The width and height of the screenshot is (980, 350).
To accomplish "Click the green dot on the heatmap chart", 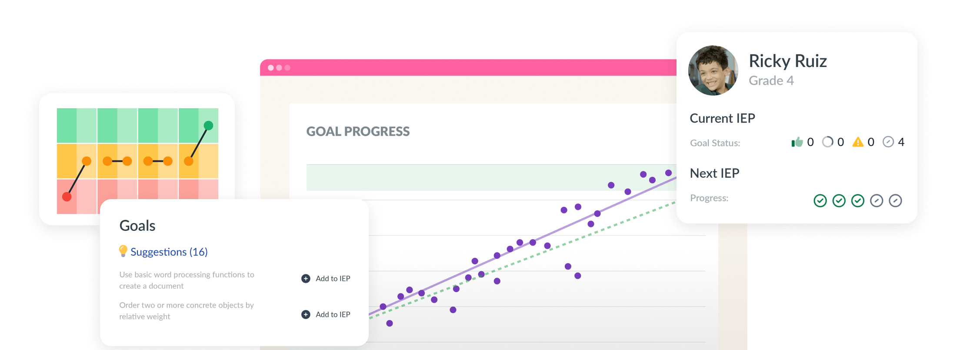I will 208,126.
